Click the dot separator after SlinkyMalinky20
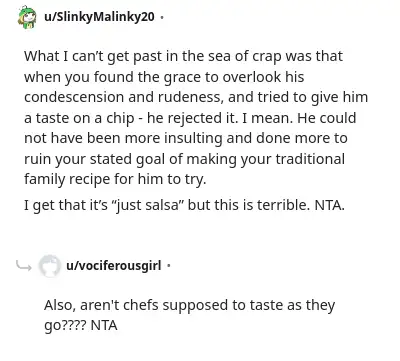Viewport: 400px width, 361px height. tap(161, 17)
